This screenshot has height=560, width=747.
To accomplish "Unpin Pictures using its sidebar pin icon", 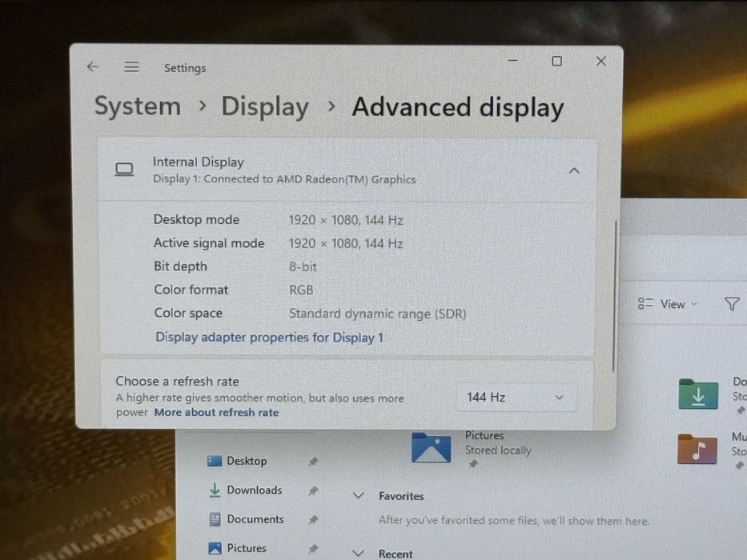I will pyautogui.click(x=313, y=549).
